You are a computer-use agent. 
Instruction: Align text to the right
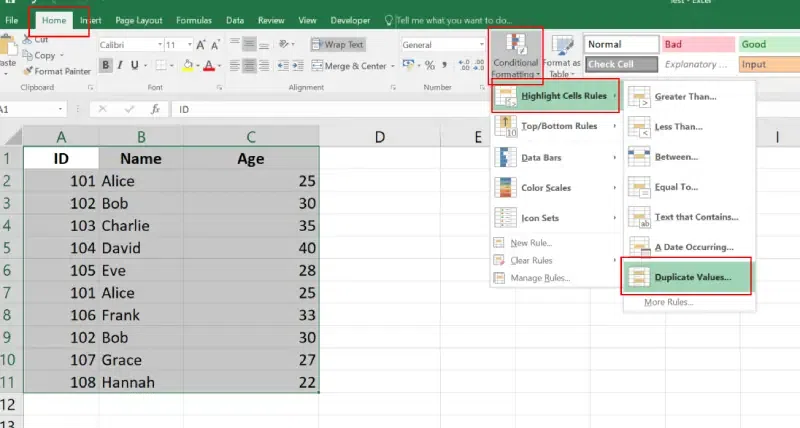[x=264, y=65]
